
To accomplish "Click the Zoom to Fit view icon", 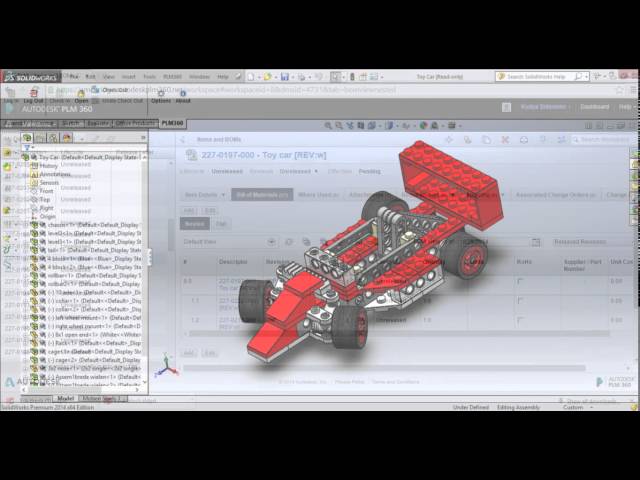I will (328, 125).
